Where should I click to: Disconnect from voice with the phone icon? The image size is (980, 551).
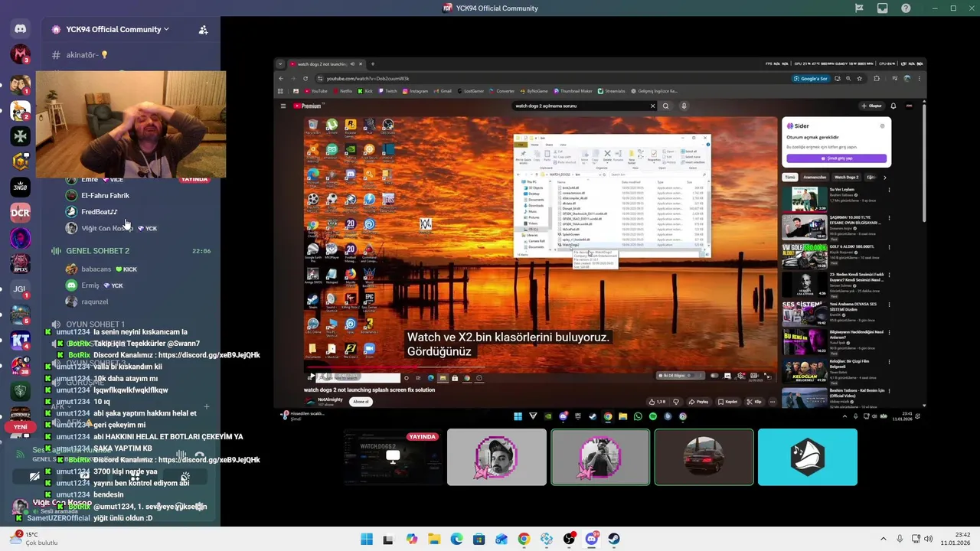pyautogui.click(x=199, y=455)
